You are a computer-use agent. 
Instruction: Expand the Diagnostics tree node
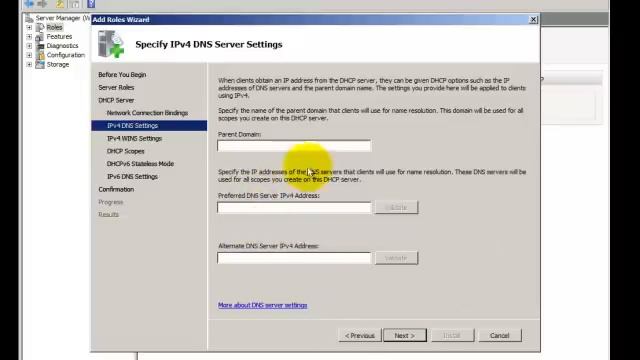coord(29,46)
